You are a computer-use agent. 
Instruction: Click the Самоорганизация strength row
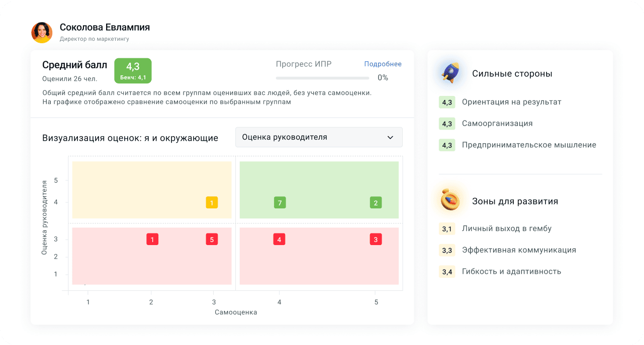pyautogui.click(x=486, y=124)
